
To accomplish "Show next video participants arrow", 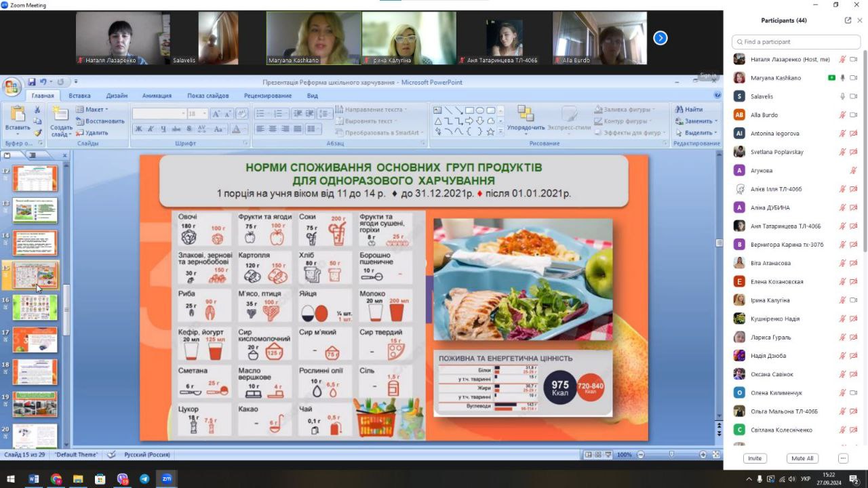I will pyautogui.click(x=660, y=38).
